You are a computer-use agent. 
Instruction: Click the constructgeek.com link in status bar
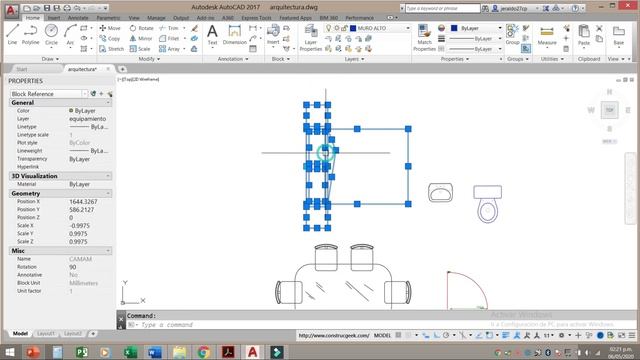pyautogui.click(x=334, y=335)
